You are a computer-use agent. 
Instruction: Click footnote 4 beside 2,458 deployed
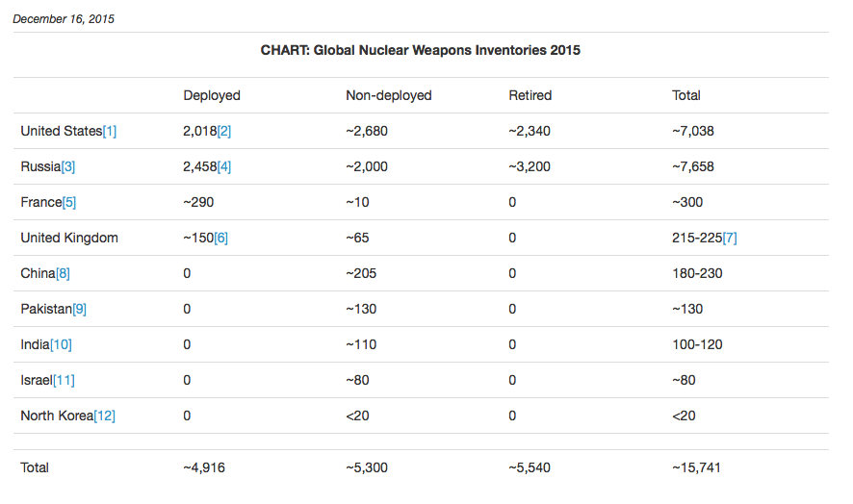tap(224, 166)
